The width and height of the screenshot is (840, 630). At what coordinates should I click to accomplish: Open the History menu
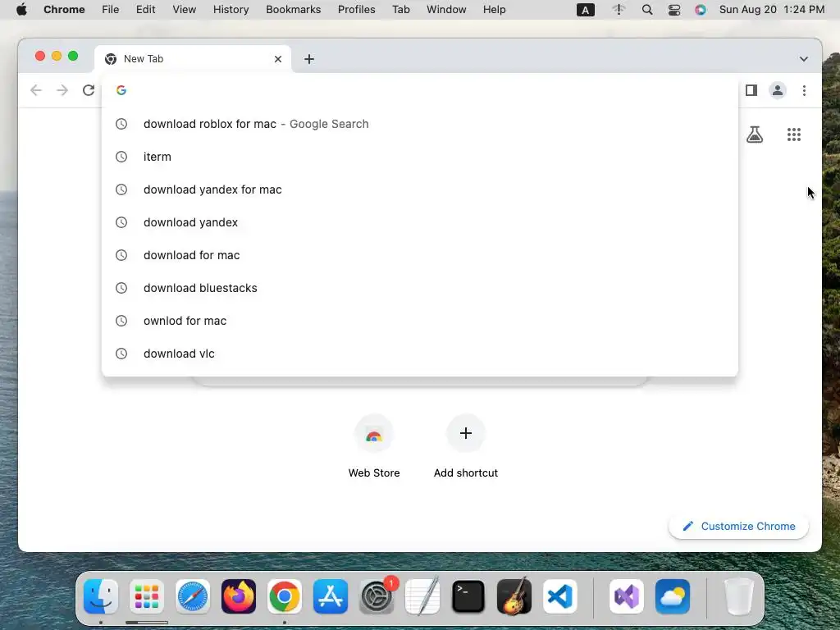click(231, 10)
